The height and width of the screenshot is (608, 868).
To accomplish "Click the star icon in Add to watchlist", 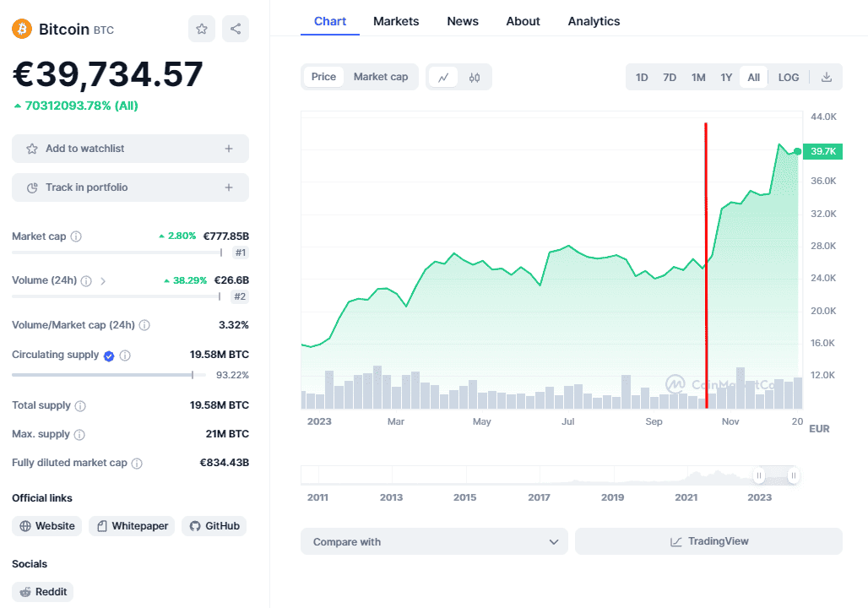I will 32,149.
